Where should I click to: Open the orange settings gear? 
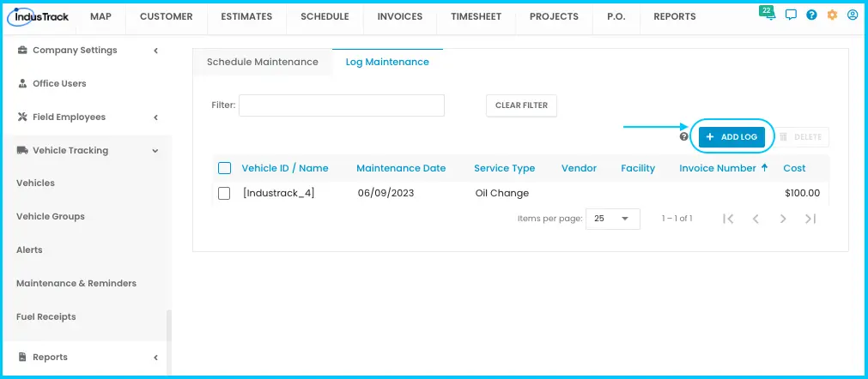832,15
